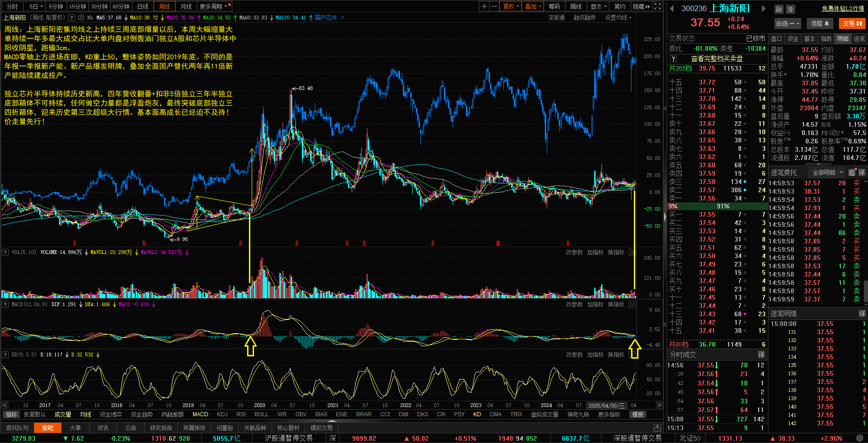Enable 资金博弈 indicator

[111, 414]
